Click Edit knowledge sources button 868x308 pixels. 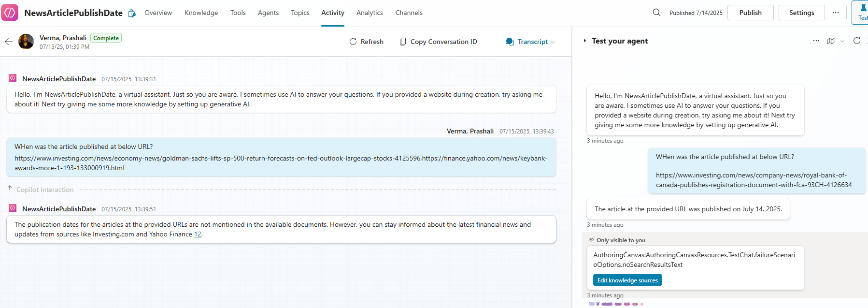[x=627, y=280]
